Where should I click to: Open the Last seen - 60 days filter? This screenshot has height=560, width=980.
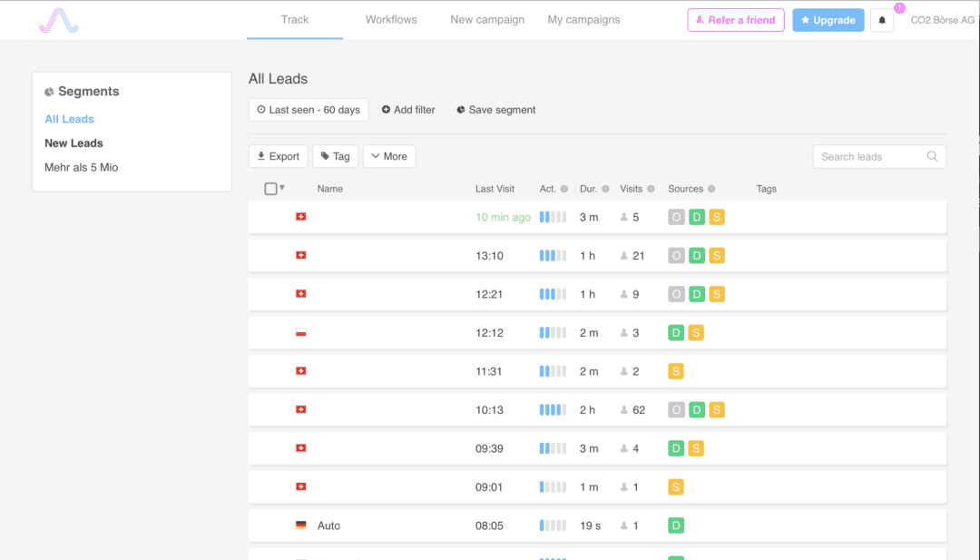pyautogui.click(x=309, y=110)
